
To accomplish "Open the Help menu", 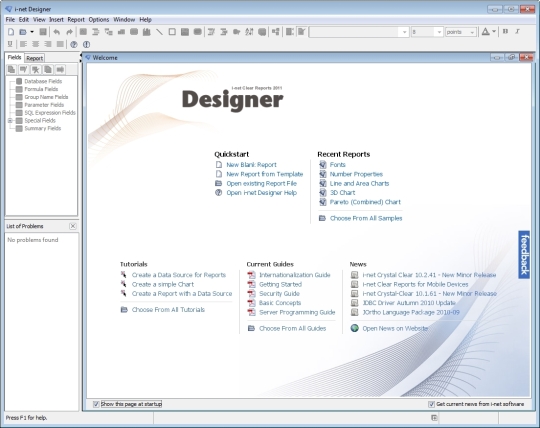I will [145, 20].
